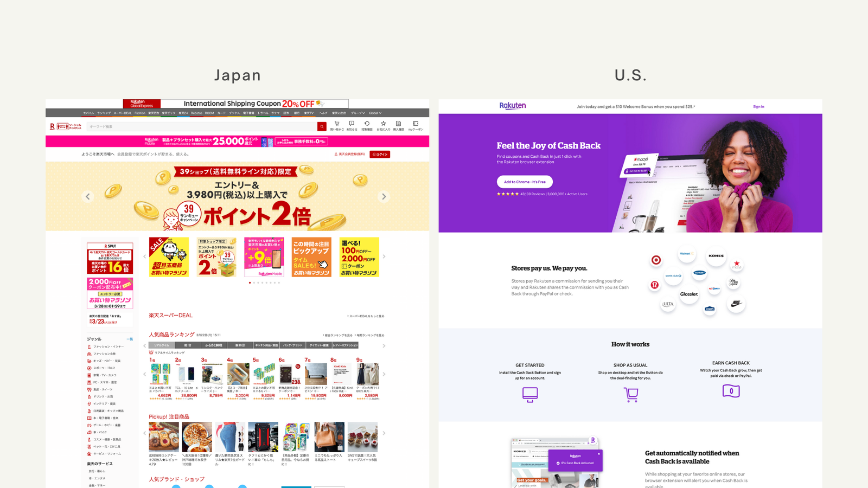Click the Ulta store logo

(668, 304)
